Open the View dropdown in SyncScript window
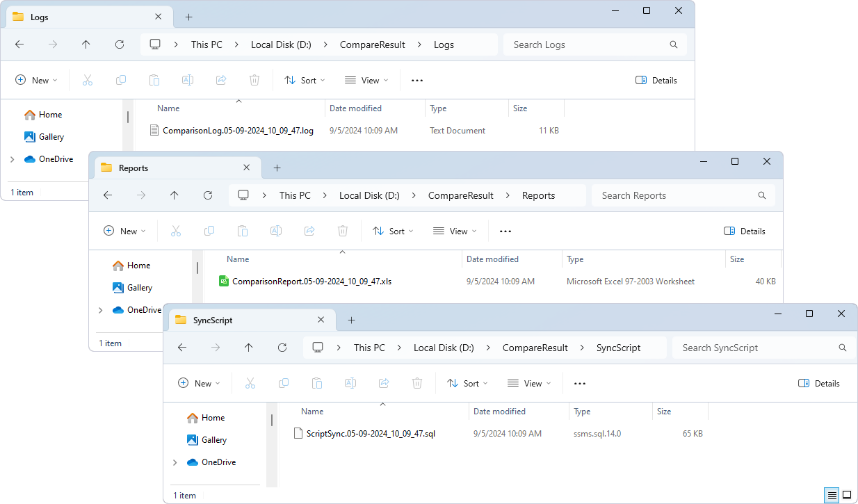 (x=530, y=383)
